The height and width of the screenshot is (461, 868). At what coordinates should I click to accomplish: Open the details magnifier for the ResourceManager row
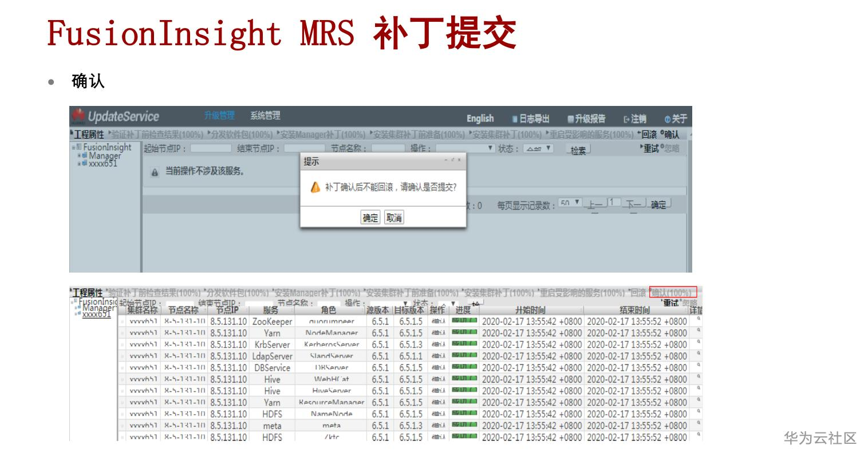coord(699,400)
